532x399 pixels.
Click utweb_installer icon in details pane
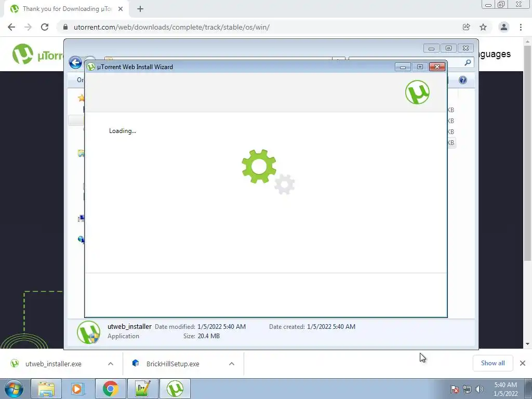coord(88,332)
